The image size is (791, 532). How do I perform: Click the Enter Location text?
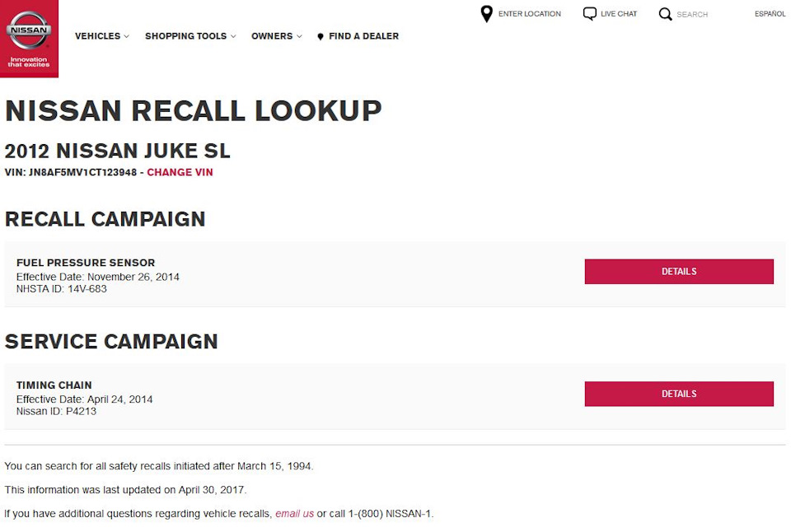(x=529, y=14)
